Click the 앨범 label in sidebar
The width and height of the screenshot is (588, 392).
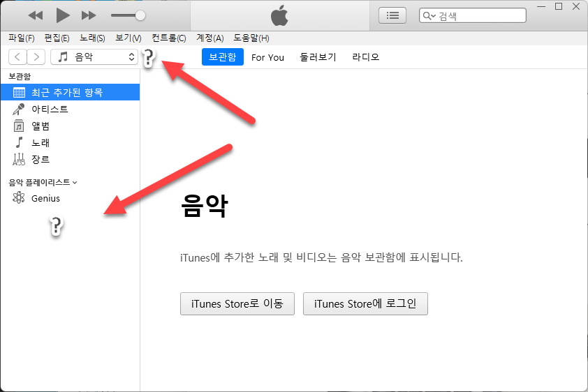tap(41, 126)
